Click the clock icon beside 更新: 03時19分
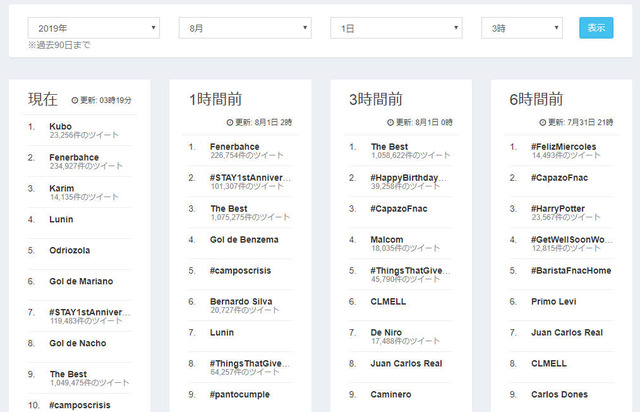Screen dimensions: 640x412 coord(75,100)
